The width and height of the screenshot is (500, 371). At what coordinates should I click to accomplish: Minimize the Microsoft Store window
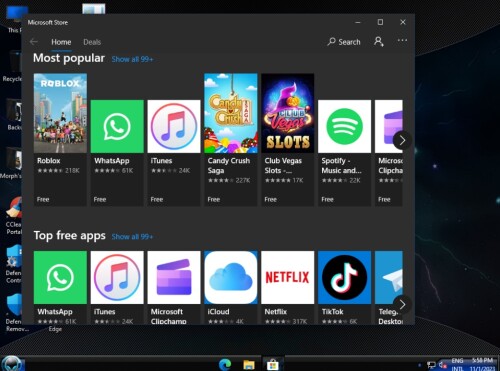point(358,22)
